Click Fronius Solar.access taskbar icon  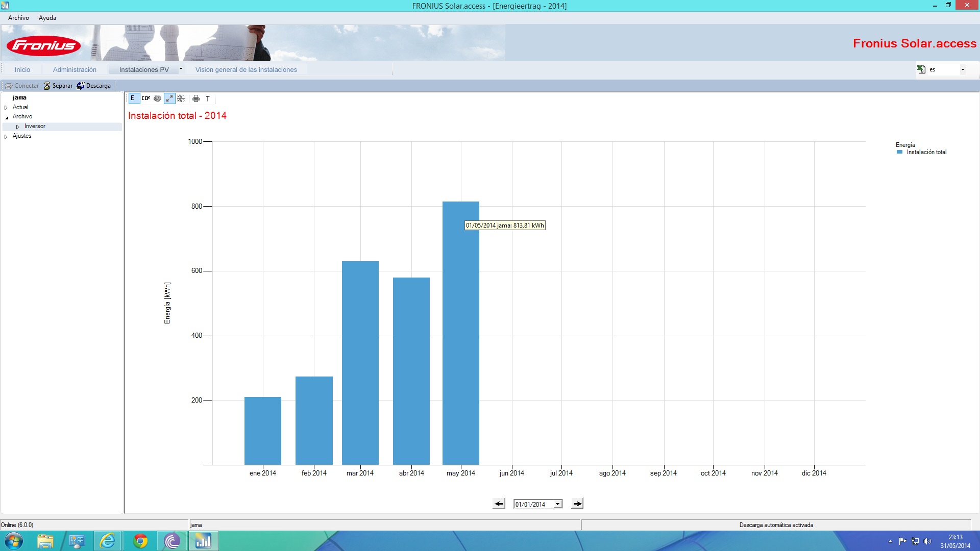(203, 541)
